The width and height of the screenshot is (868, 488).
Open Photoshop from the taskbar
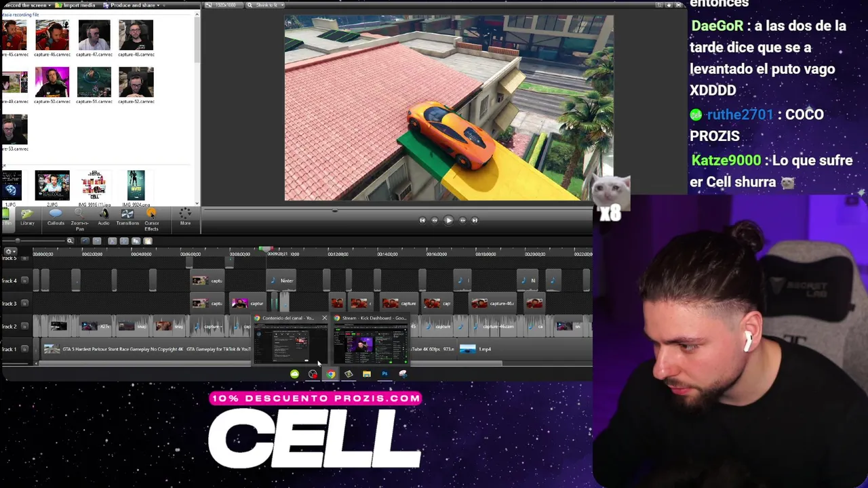click(x=384, y=374)
